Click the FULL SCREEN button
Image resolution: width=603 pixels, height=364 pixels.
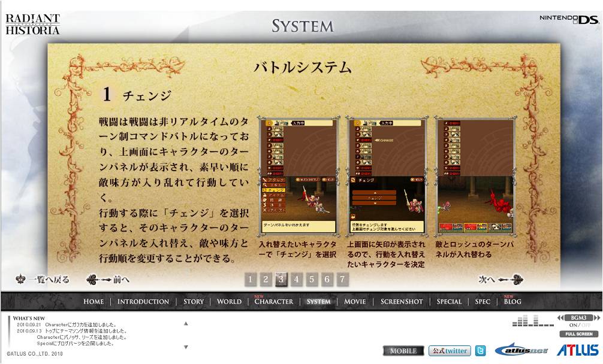(579, 333)
